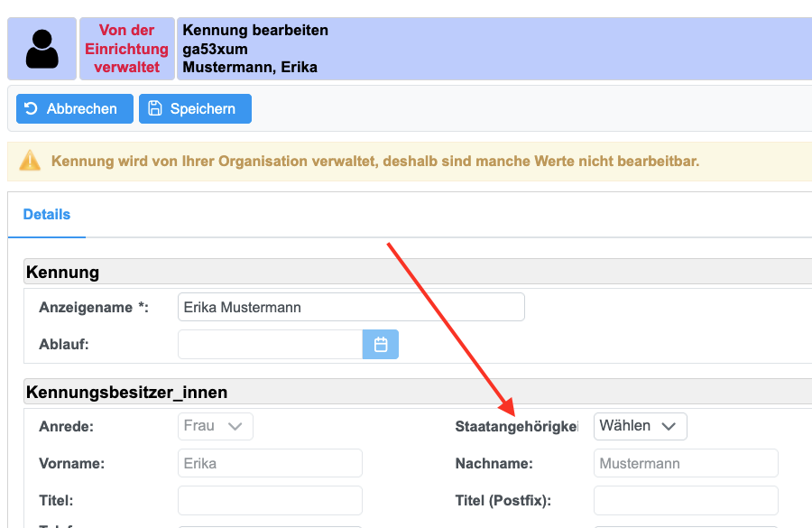Save changes with the Speichern button
The height and width of the screenshot is (528, 812).
[x=195, y=108]
